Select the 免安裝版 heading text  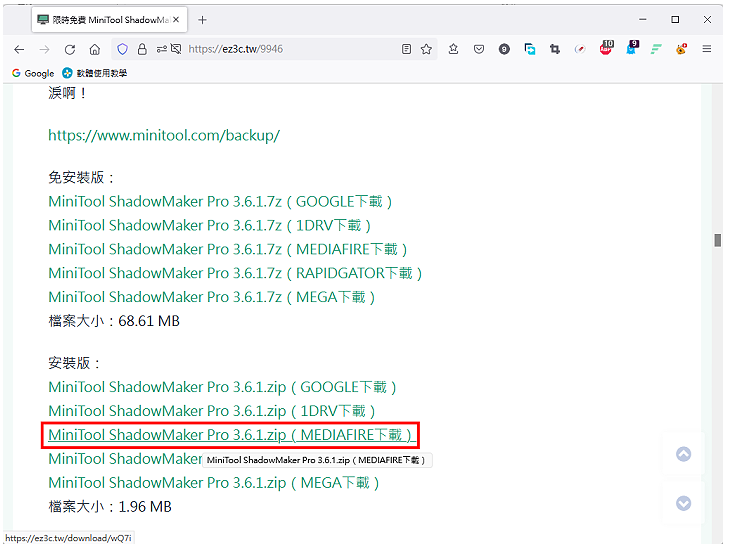81,178
